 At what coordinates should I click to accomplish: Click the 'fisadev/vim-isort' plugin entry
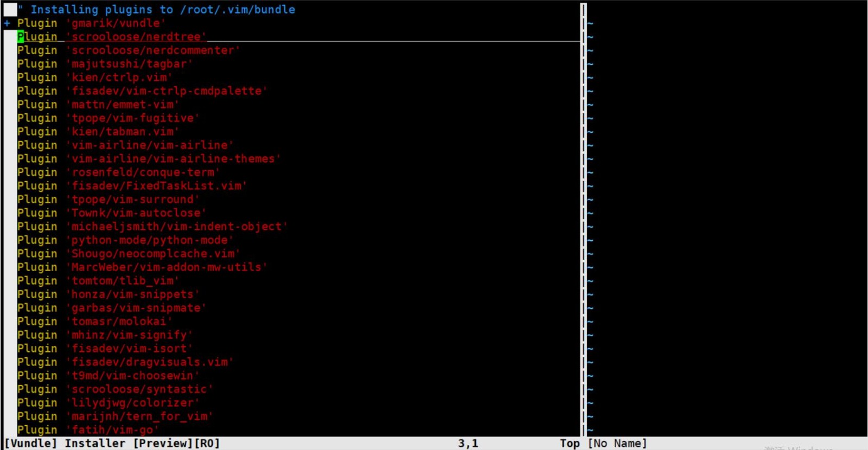point(105,349)
